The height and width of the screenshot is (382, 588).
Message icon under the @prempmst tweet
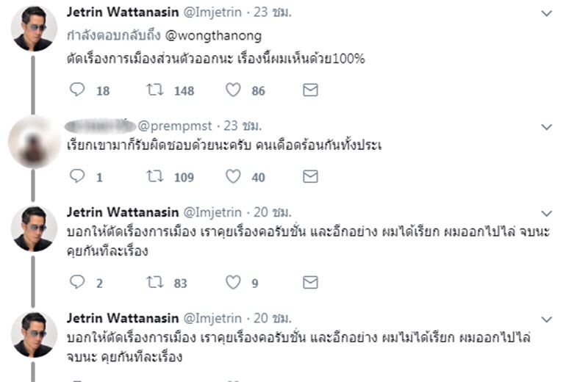(x=311, y=176)
